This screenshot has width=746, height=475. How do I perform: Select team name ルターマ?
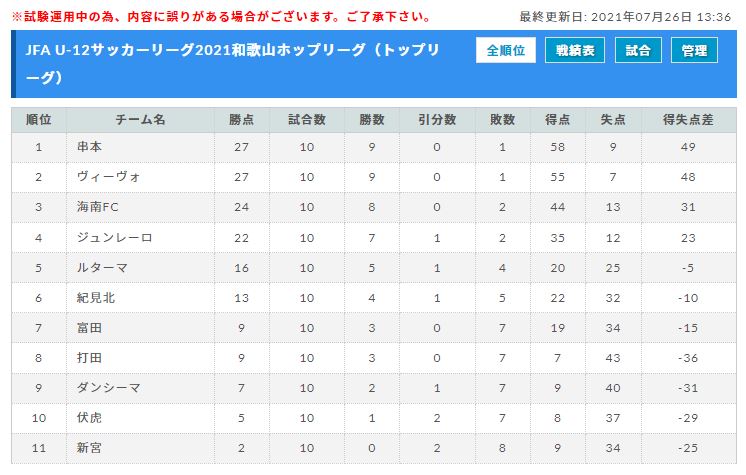102,267
